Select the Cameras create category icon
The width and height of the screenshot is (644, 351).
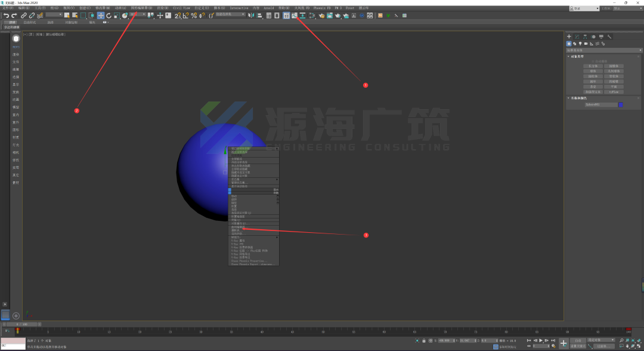[586, 44]
